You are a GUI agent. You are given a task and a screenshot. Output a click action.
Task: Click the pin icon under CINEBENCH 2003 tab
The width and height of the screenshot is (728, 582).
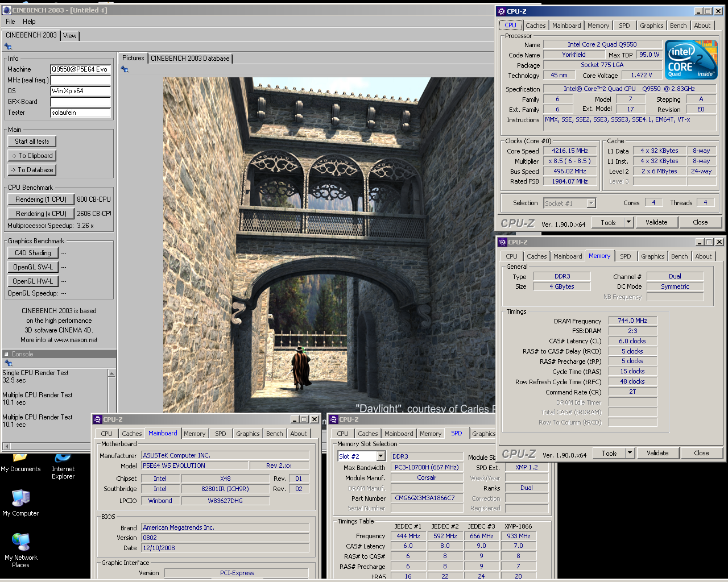tap(8, 47)
